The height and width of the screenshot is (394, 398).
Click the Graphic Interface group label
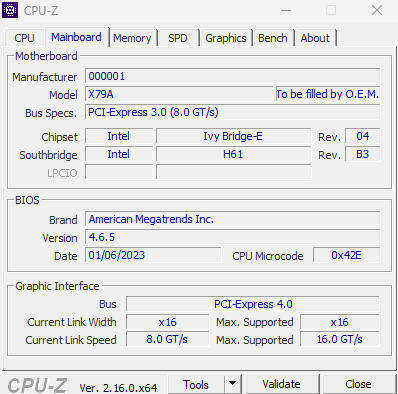[x=57, y=286]
